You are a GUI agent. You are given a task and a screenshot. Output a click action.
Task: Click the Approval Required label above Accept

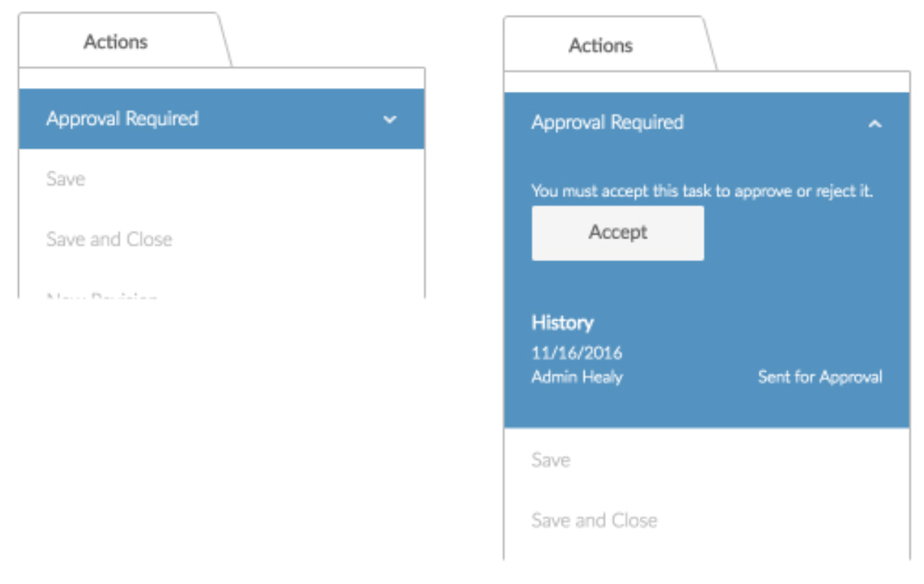point(607,123)
